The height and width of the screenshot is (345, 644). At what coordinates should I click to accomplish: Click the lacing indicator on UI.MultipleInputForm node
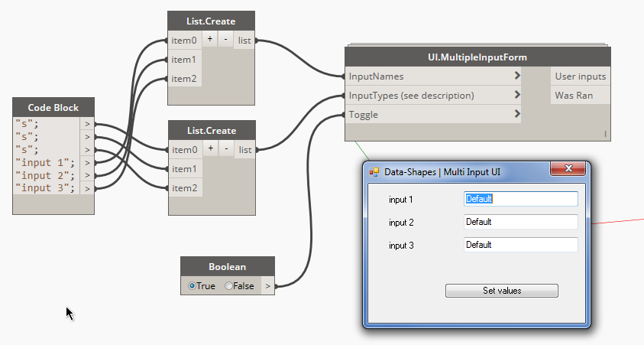coord(605,134)
